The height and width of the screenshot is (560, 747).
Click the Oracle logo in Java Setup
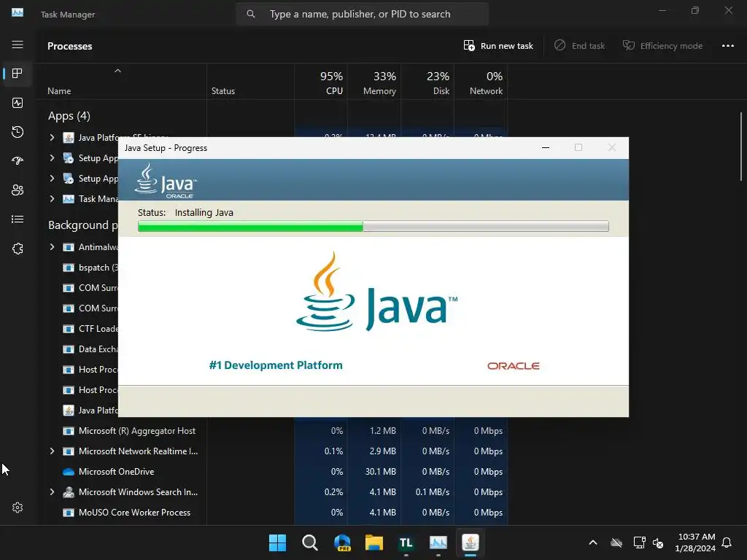[x=513, y=366]
